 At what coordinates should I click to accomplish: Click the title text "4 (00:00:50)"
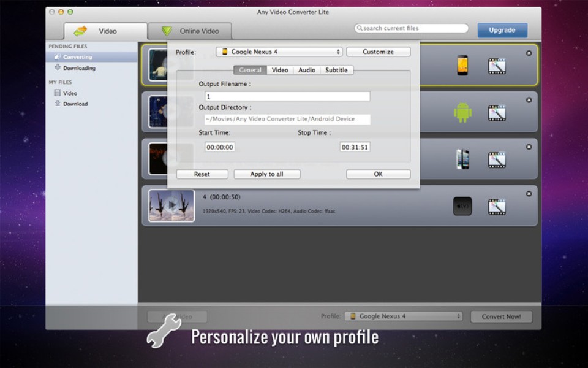[x=222, y=197]
